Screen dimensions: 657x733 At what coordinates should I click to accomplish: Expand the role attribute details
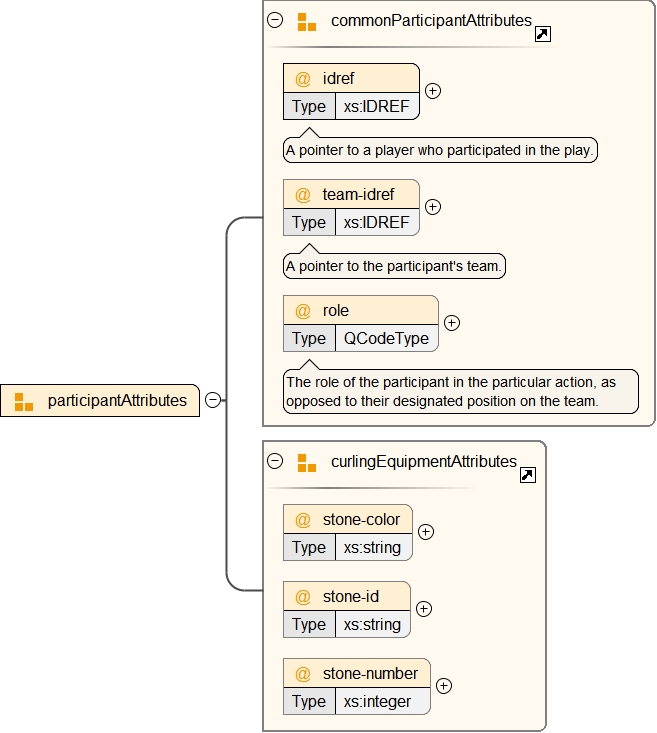pyautogui.click(x=452, y=323)
